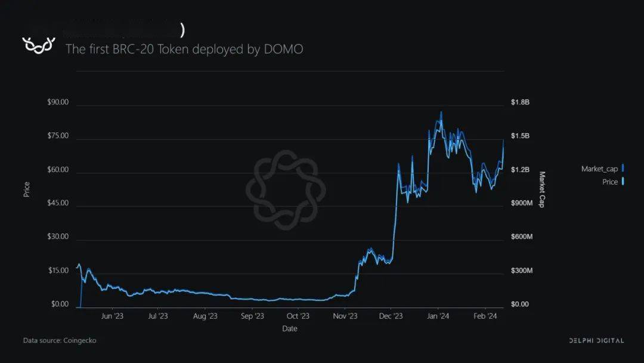Select the Market_cap legend label
Image resolution: width=644 pixels, height=363 pixels.
[x=599, y=168]
